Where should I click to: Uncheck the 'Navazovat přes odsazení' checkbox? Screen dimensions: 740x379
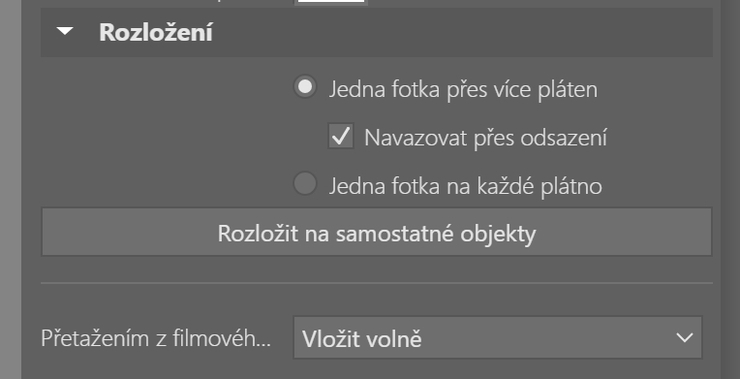coord(341,136)
